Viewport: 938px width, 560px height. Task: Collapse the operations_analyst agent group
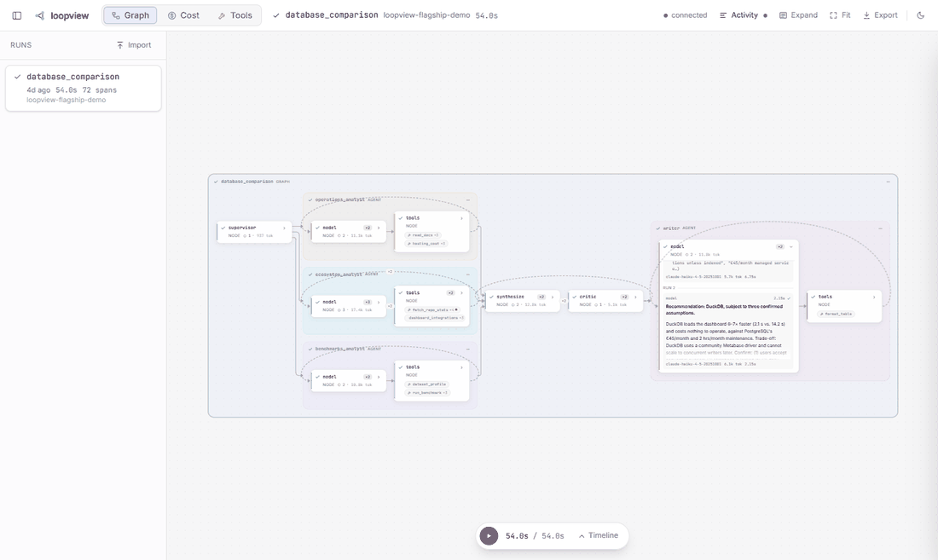[x=468, y=199]
